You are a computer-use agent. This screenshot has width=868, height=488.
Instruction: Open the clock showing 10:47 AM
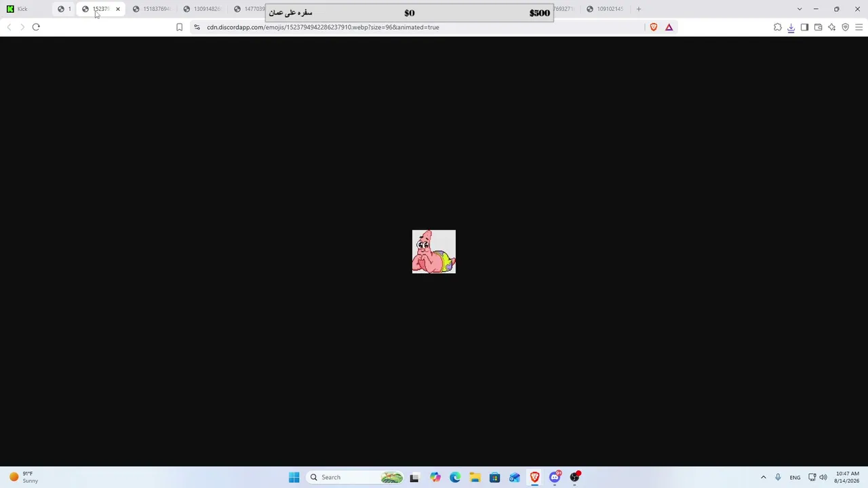click(847, 477)
